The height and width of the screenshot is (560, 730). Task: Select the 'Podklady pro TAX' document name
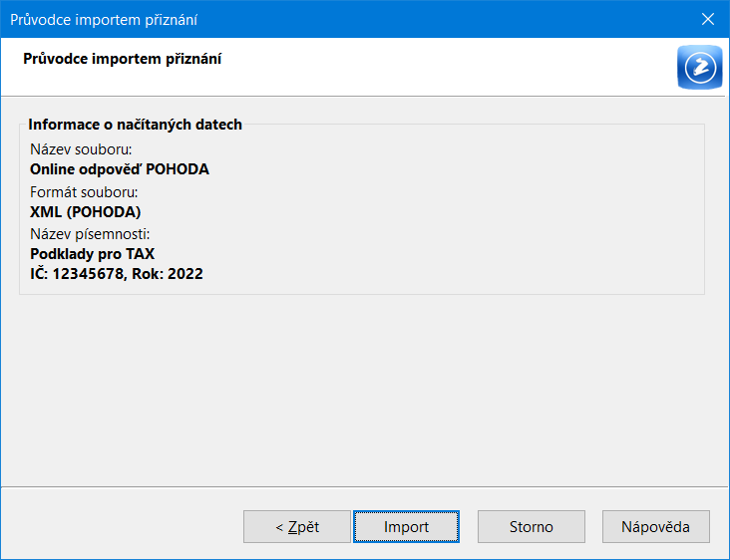92,254
